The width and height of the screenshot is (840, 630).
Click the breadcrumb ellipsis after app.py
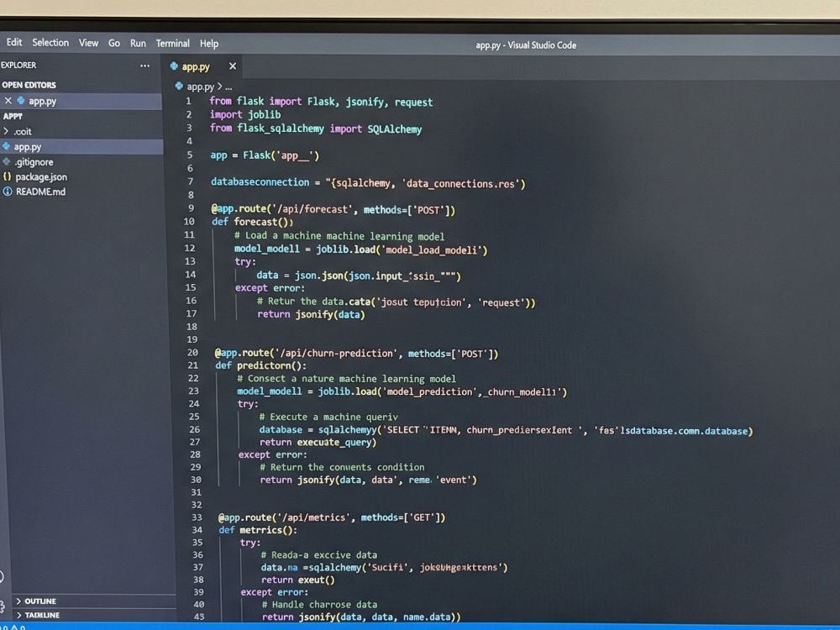point(228,87)
